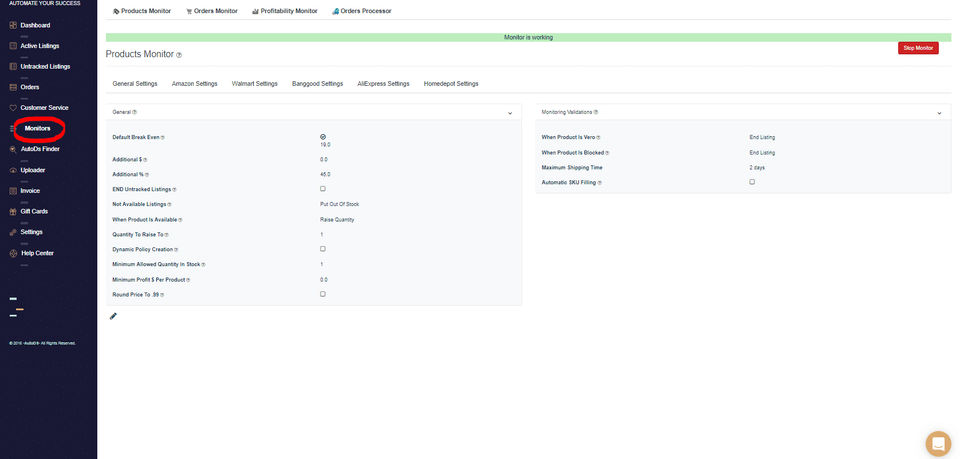Click 'End Listing' value for Vero products

(762, 138)
